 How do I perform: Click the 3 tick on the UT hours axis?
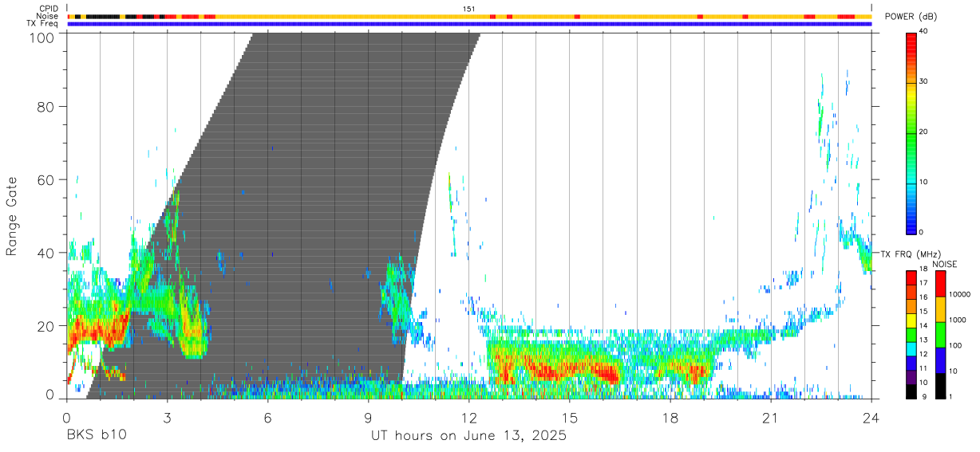(x=168, y=419)
